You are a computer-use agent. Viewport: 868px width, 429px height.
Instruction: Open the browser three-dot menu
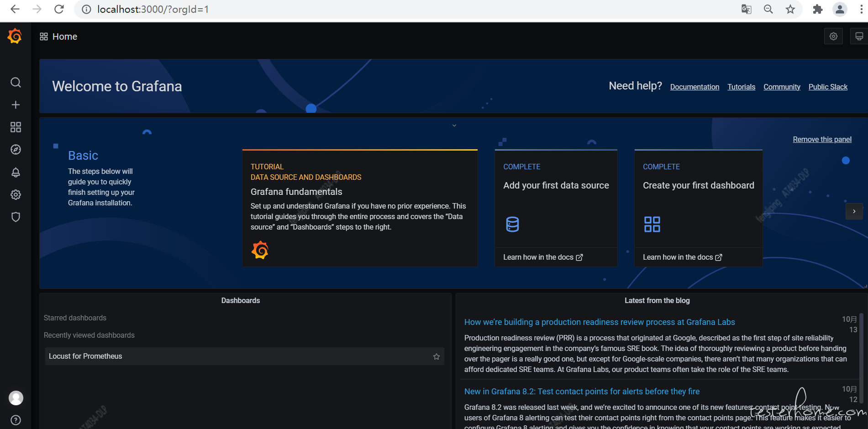(x=861, y=9)
